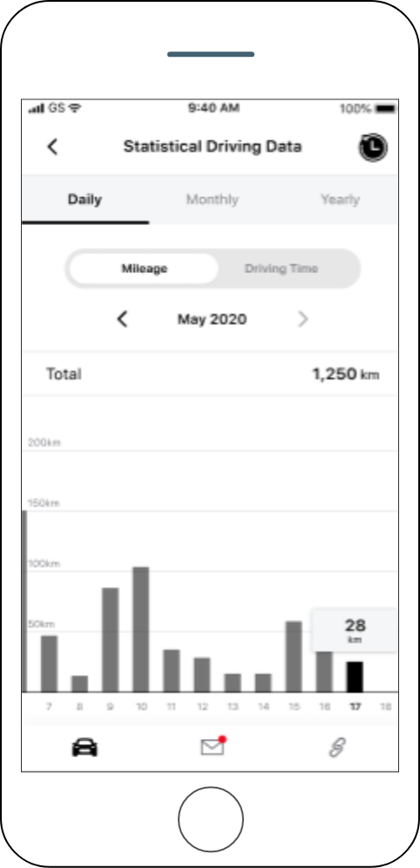
Task: Select the Monthly tab
Action: [x=213, y=199]
